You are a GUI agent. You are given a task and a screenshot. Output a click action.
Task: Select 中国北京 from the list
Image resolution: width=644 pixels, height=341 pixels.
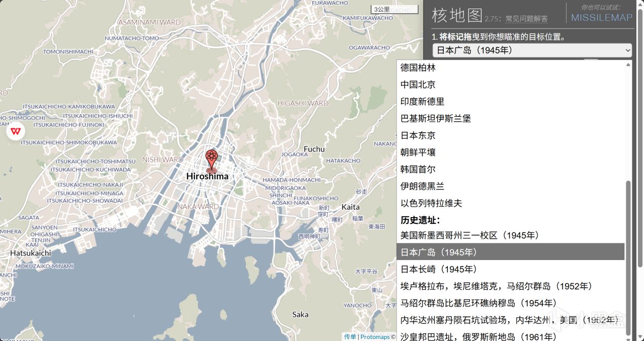pos(510,84)
